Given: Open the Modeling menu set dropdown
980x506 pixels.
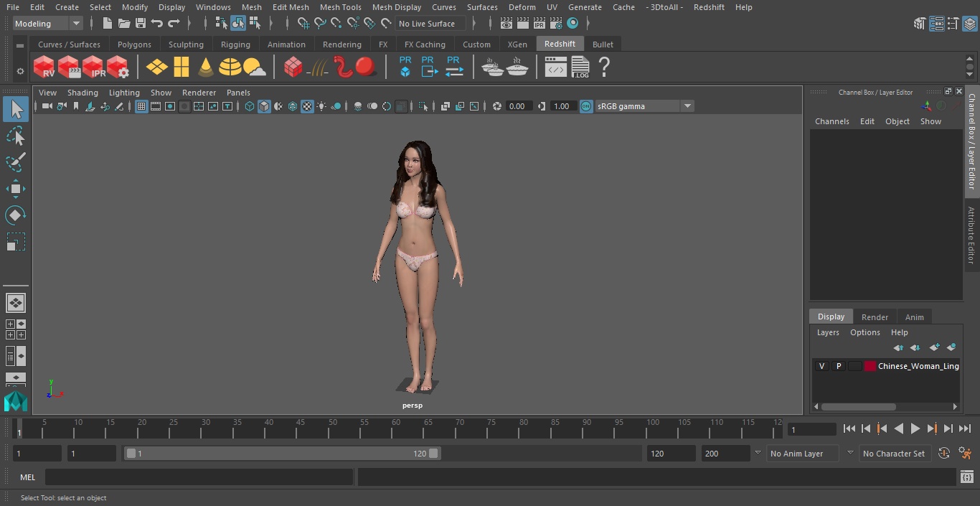Looking at the screenshot, I should click(48, 24).
